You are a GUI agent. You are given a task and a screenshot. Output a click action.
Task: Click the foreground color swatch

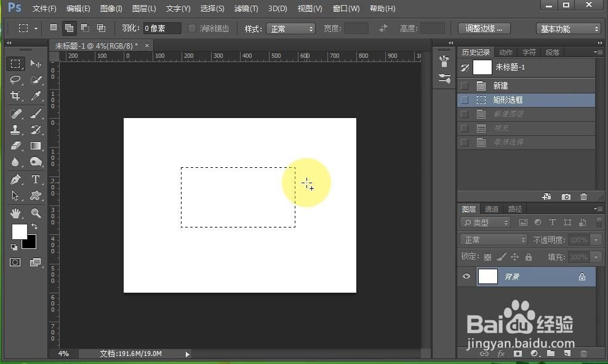(x=19, y=233)
